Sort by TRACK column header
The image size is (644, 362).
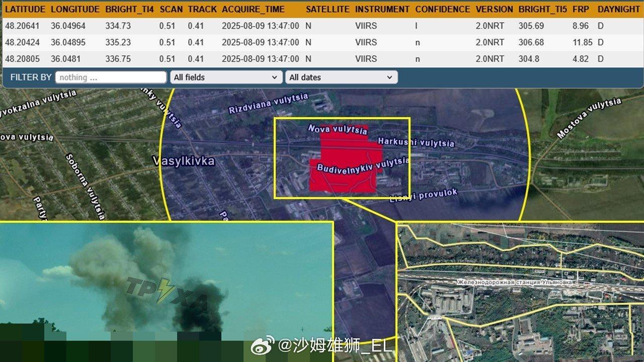point(202,9)
